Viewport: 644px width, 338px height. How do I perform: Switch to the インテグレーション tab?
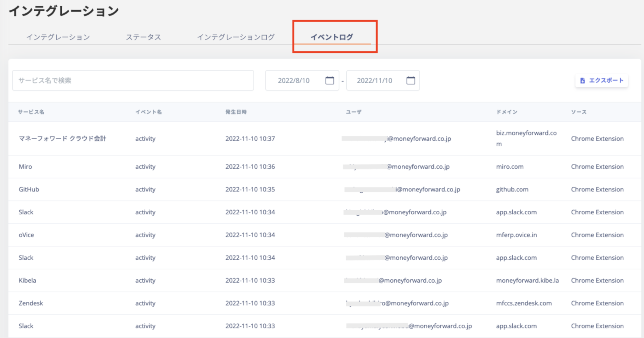pos(58,37)
